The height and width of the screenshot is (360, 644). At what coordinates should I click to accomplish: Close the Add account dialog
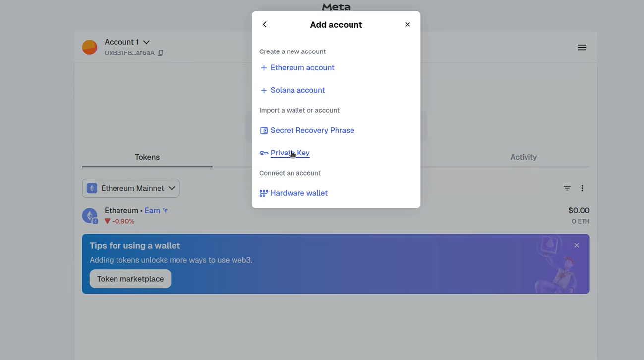pos(408,24)
